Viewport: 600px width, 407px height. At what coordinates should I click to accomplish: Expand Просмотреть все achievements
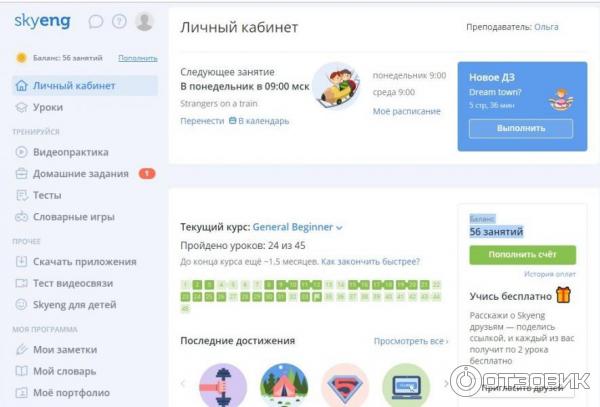[x=410, y=341]
